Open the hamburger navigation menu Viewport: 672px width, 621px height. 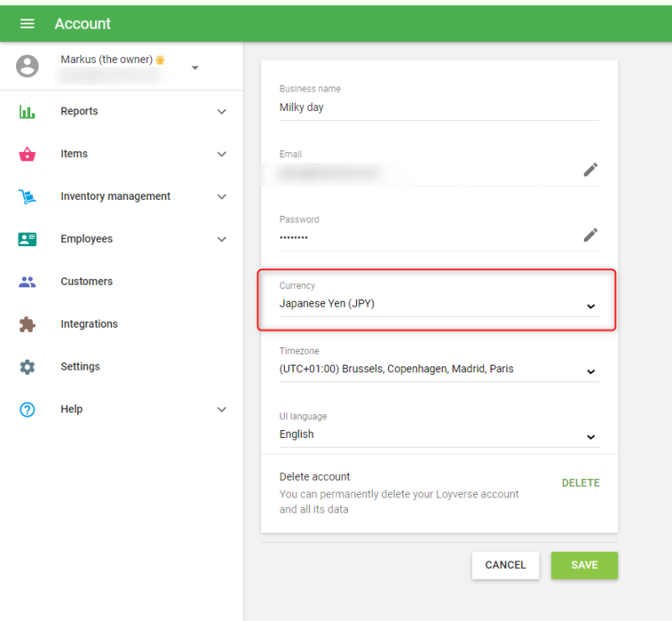tap(27, 24)
